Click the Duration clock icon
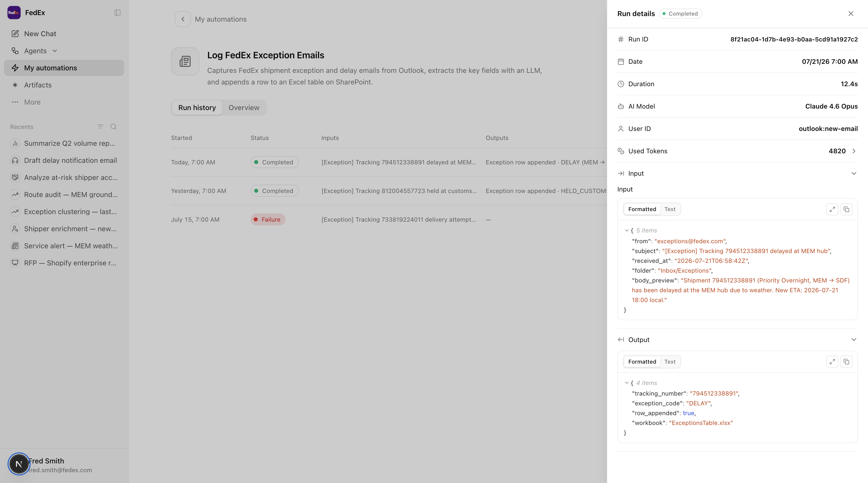 pos(621,84)
